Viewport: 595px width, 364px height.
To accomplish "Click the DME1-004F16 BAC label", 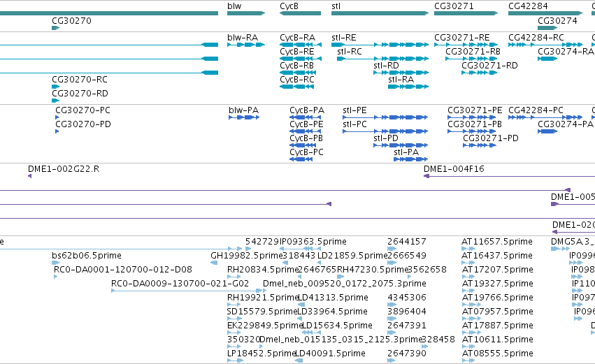I will pos(454,169).
